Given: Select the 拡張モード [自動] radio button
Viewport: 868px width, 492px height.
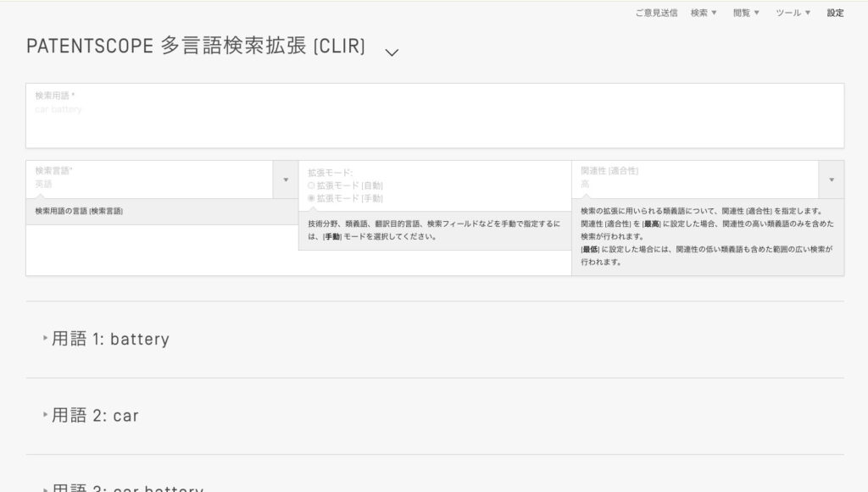Looking at the screenshot, I should point(311,185).
